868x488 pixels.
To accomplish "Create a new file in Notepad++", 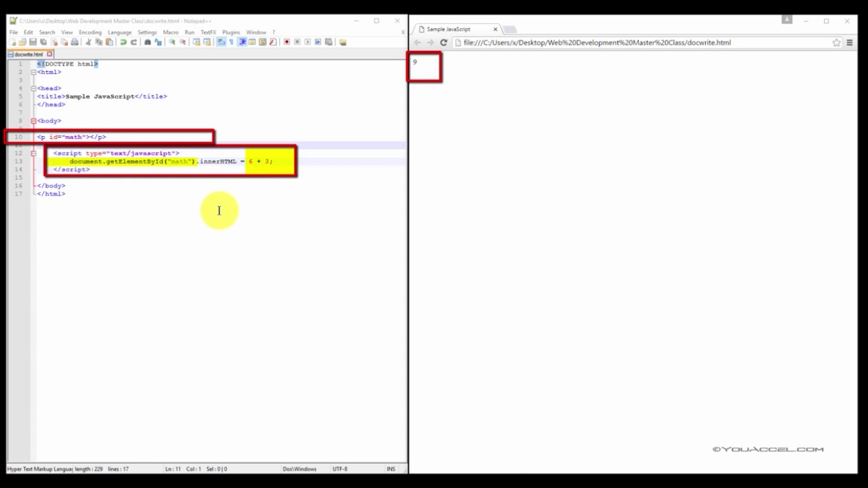I will (12, 42).
